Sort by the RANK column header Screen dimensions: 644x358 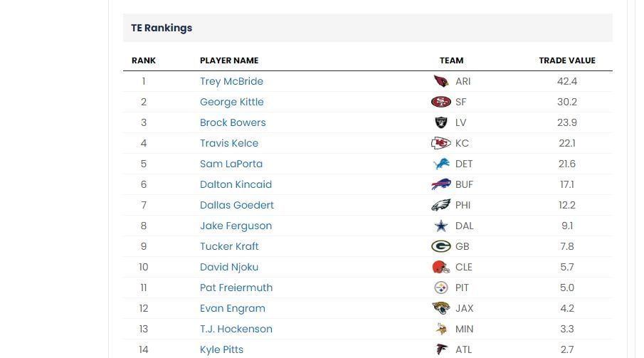point(144,60)
